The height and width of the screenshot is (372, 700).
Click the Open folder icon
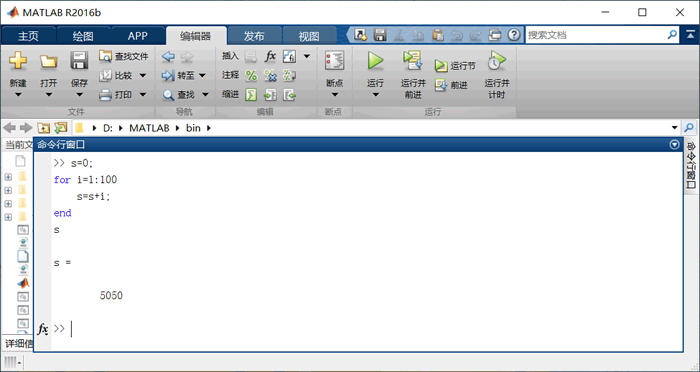tap(49, 61)
